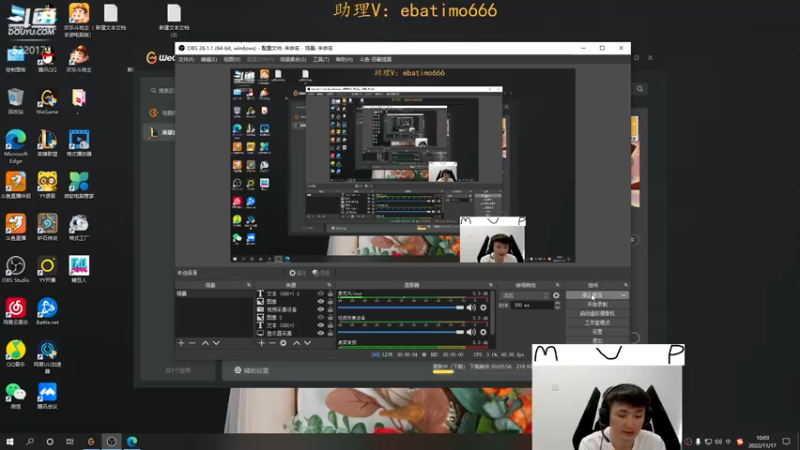
Task: Toggle visibility eye of display capture source
Action: (x=320, y=333)
